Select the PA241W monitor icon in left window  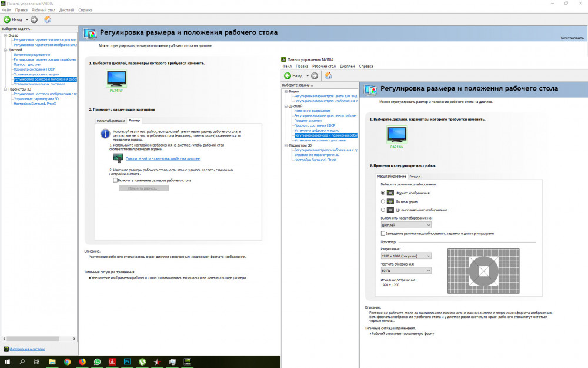tap(116, 78)
